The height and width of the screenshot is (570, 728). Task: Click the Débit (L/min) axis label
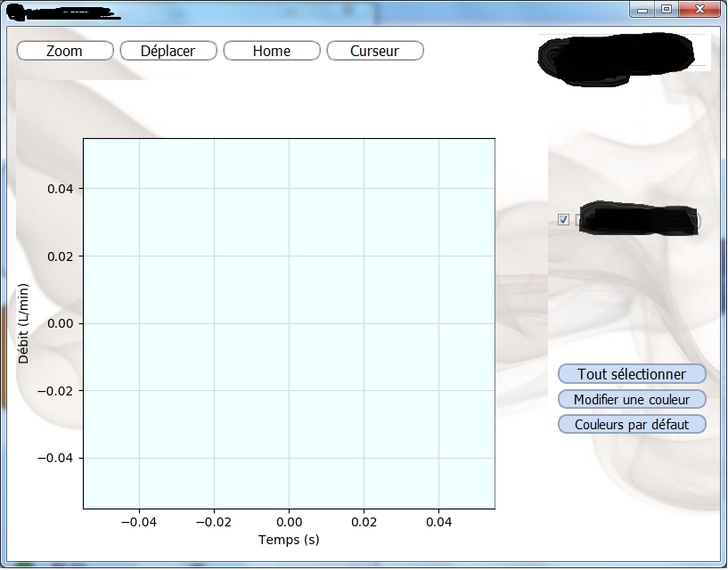tap(23, 323)
